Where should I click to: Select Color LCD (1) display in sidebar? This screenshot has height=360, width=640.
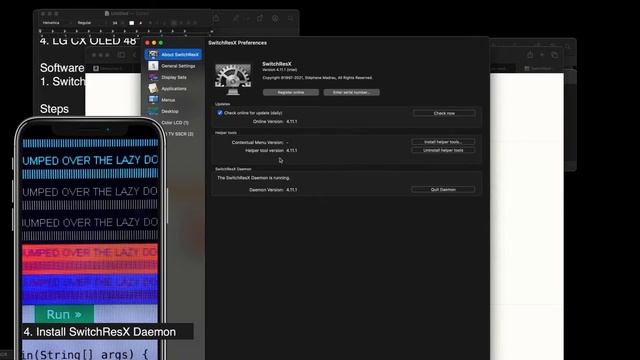coord(175,122)
